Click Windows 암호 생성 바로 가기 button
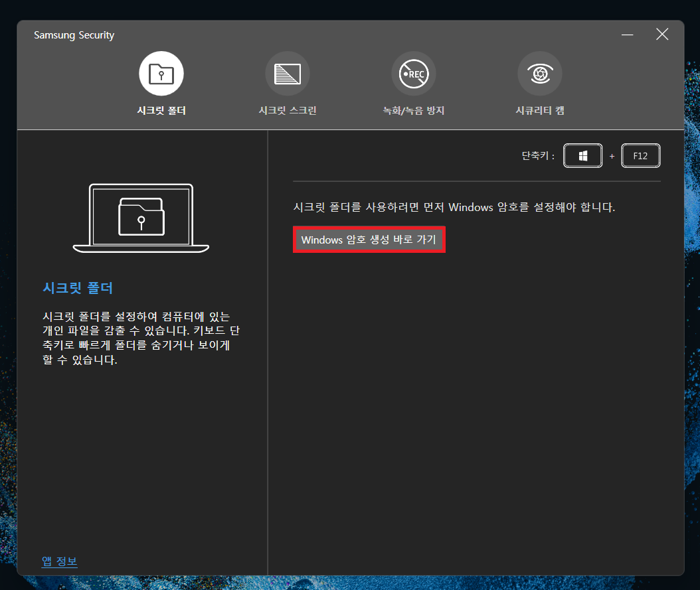This screenshot has width=700, height=590. 369,240
